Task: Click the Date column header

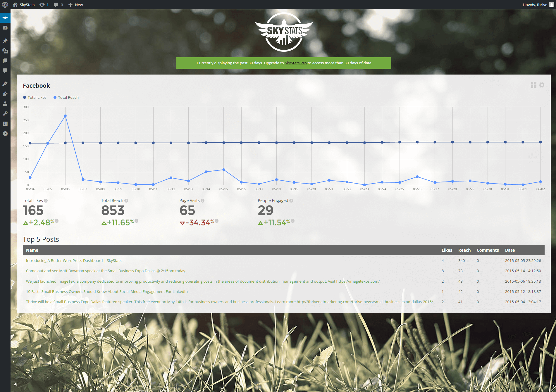Action: coord(510,250)
